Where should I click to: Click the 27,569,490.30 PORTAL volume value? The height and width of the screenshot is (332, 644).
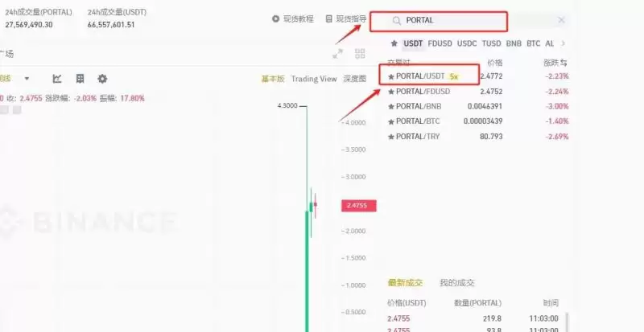click(x=29, y=25)
